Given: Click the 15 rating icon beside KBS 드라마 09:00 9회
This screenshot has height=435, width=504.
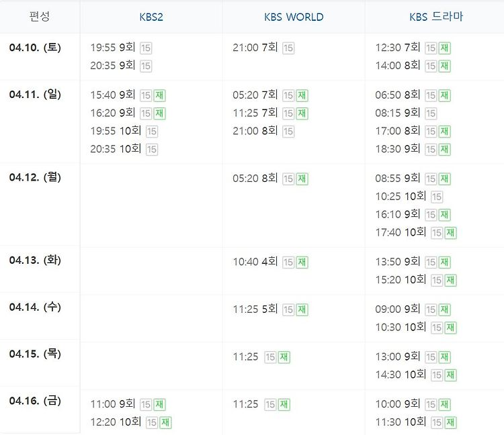Looking at the screenshot, I should point(430,309).
